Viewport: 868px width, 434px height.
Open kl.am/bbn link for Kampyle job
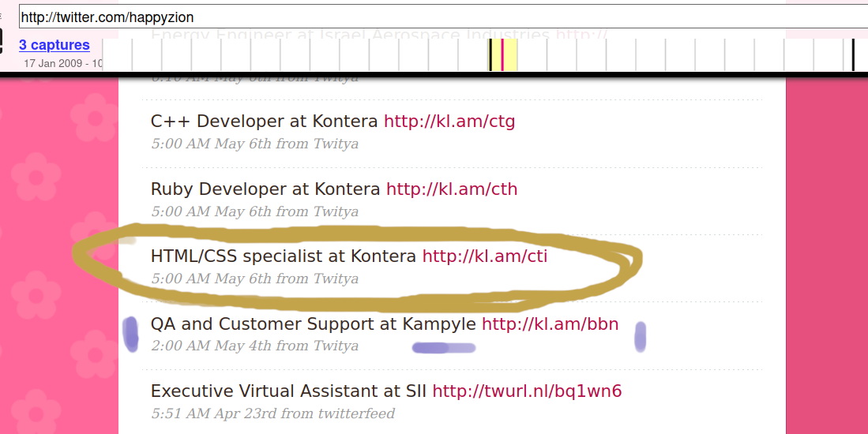(550, 324)
